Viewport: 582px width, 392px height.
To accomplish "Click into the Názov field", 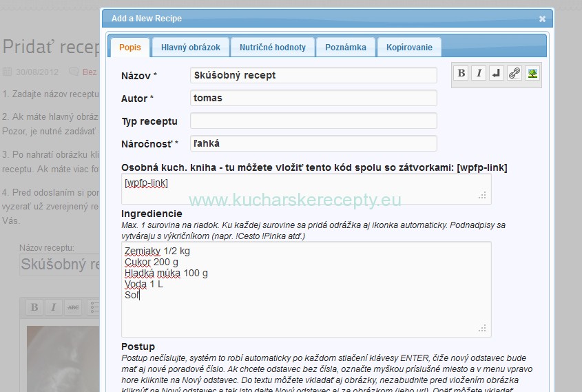I will pos(313,75).
